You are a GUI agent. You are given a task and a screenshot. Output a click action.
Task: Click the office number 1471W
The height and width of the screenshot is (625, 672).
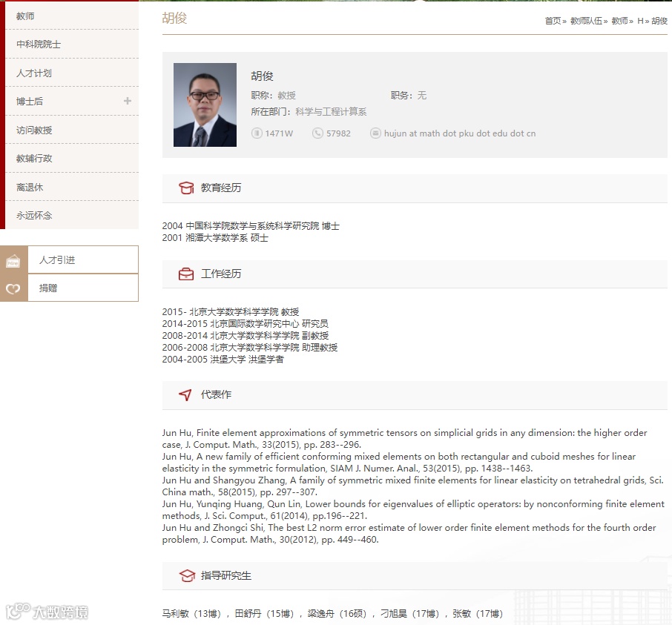click(279, 133)
